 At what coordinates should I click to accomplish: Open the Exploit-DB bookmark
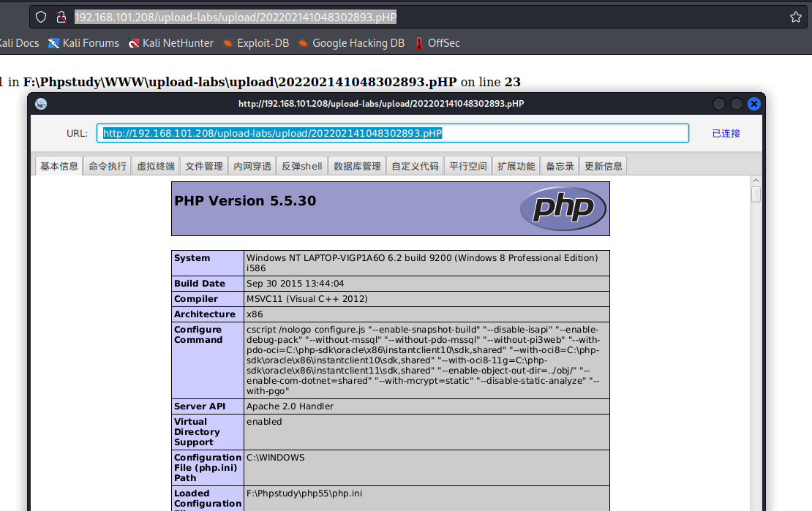pyautogui.click(x=255, y=43)
